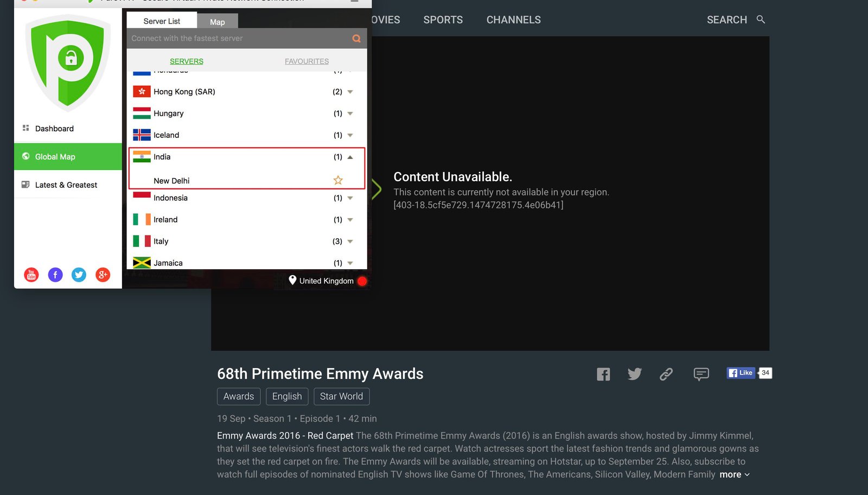
Task: Click the Hungary flag icon
Action: click(142, 113)
